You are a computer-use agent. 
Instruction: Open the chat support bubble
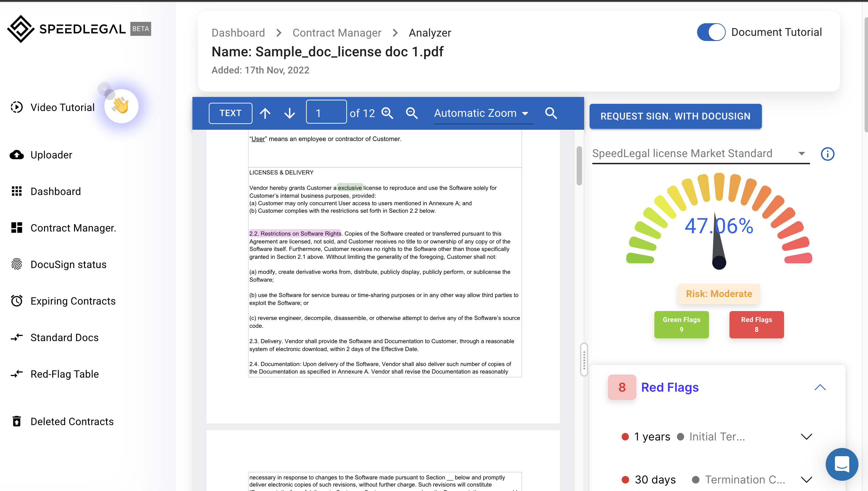pos(842,464)
